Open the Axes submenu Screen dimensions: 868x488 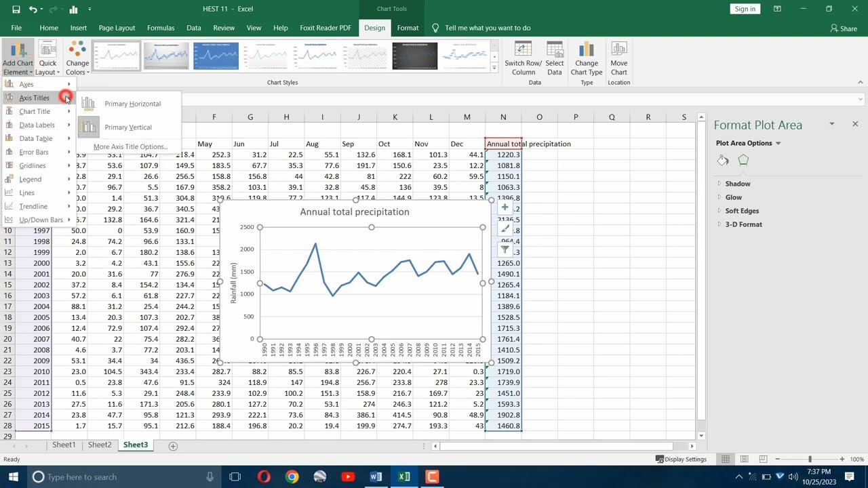click(37, 84)
